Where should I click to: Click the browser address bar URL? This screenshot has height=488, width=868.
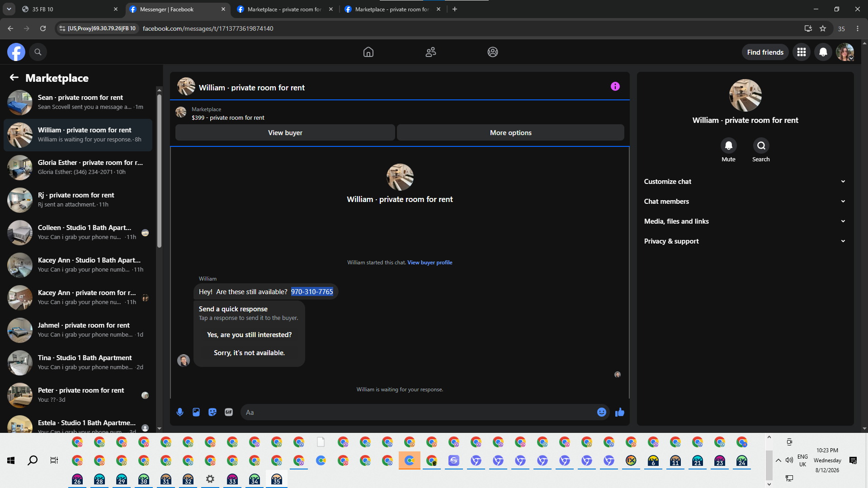click(x=208, y=28)
